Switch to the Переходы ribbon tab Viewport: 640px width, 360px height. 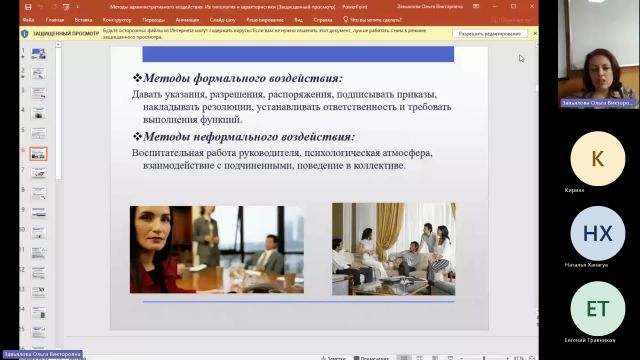click(153, 20)
